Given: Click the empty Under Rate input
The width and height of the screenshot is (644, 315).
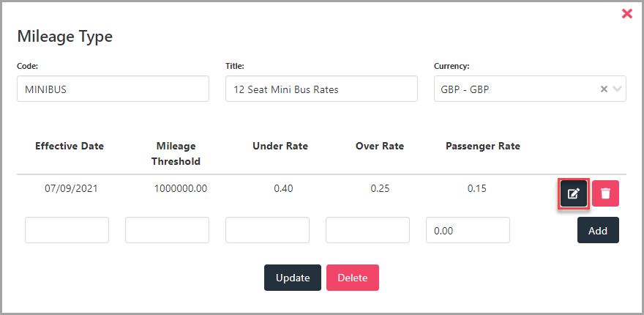Looking at the screenshot, I should click(267, 230).
